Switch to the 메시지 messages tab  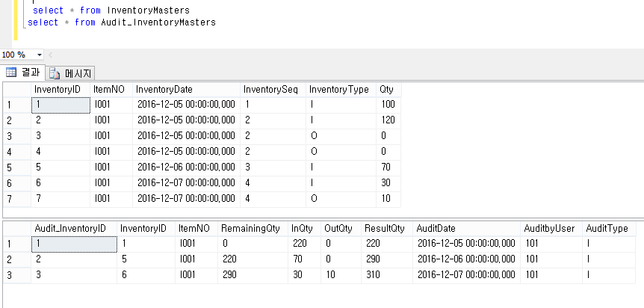click(x=70, y=73)
